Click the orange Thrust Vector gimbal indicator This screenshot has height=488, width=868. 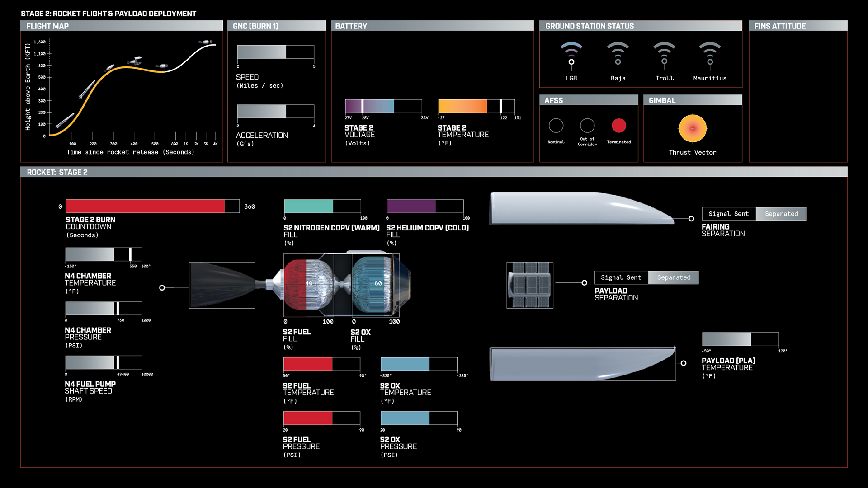pyautogui.click(x=692, y=128)
